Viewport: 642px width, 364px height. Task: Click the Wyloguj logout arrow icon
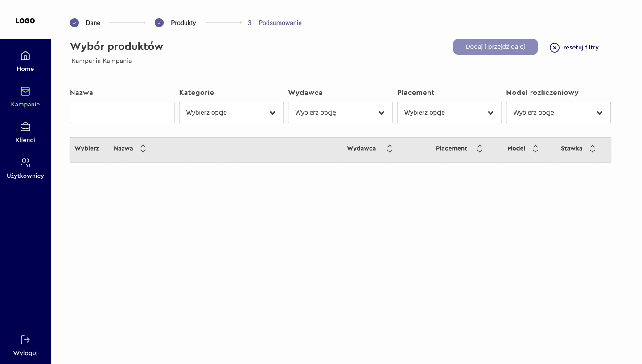coord(25,340)
